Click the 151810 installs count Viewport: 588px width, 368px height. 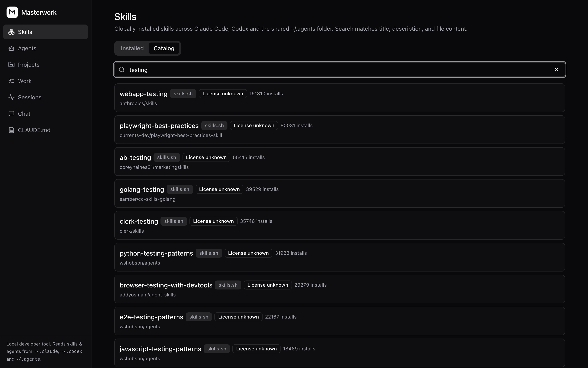coord(266,94)
